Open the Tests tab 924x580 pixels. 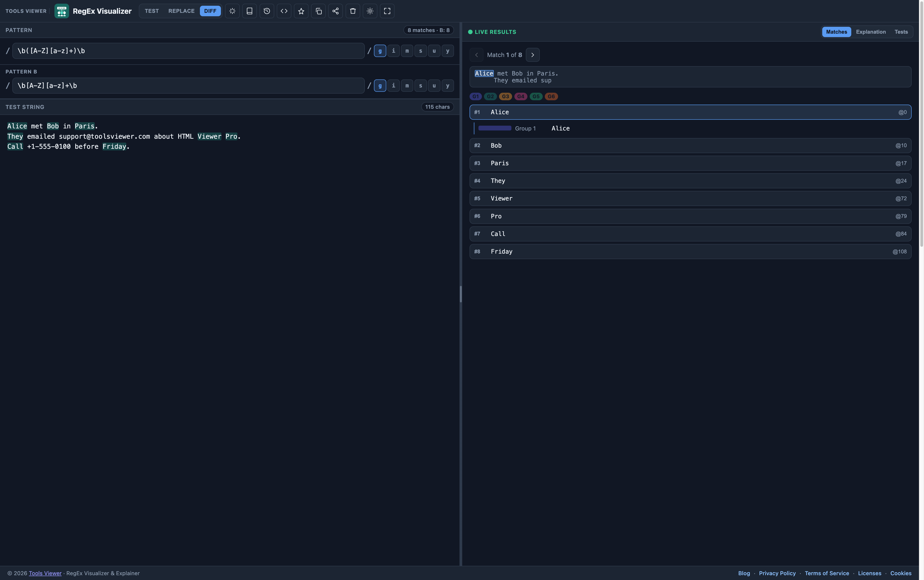point(901,32)
